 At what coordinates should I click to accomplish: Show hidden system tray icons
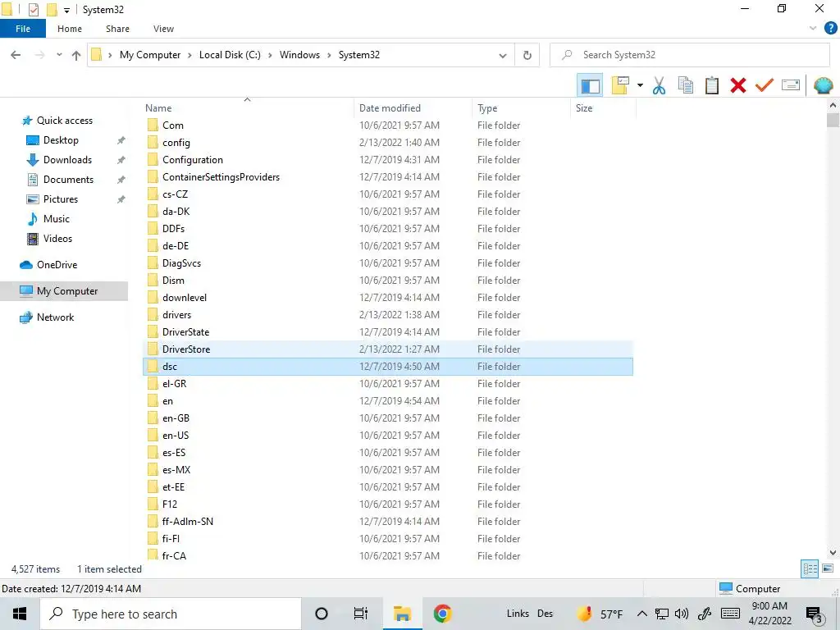pyautogui.click(x=641, y=614)
